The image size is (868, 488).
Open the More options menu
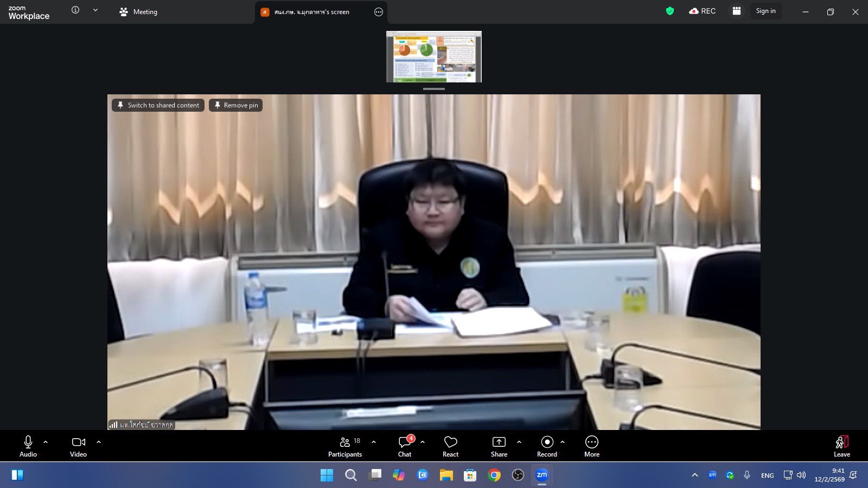point(591,446)
